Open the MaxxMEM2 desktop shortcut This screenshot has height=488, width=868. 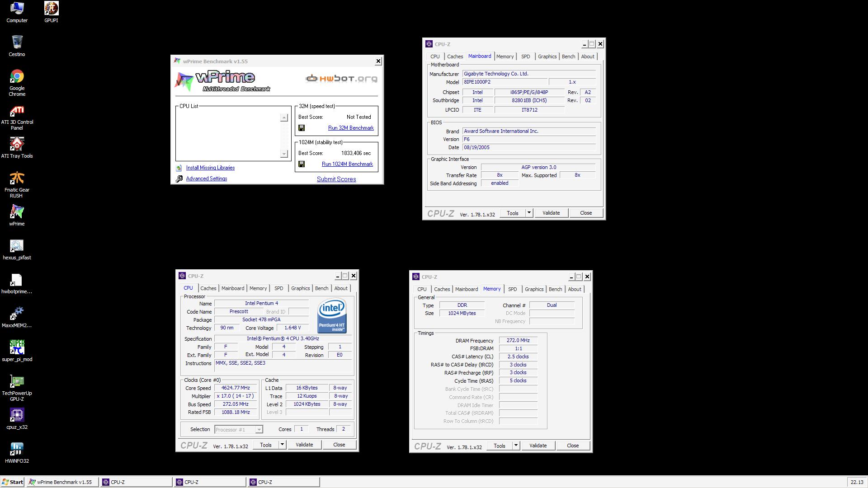[17, 317]
